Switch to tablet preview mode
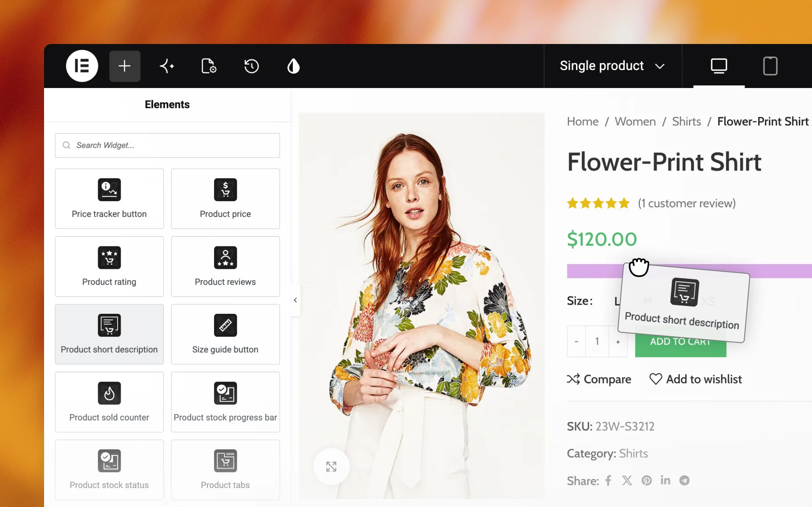The height and width of the screenshot is (507, 812). point(770,66)
